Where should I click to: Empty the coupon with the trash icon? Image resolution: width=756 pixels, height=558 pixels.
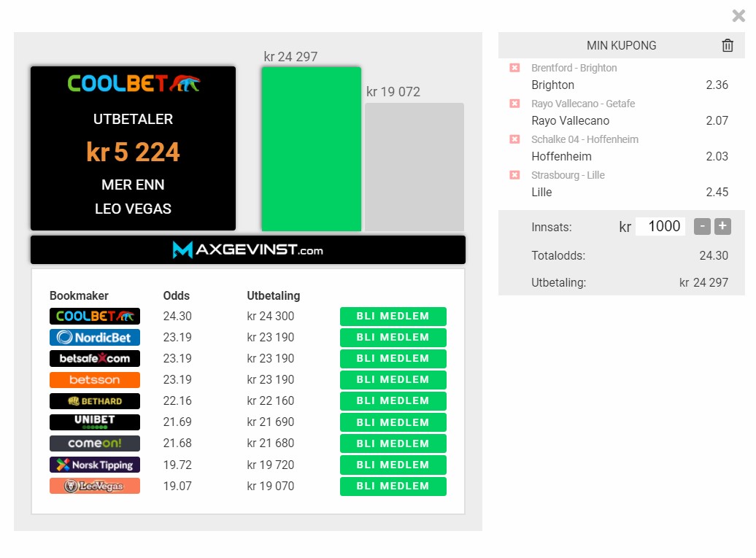pos(727,45)
